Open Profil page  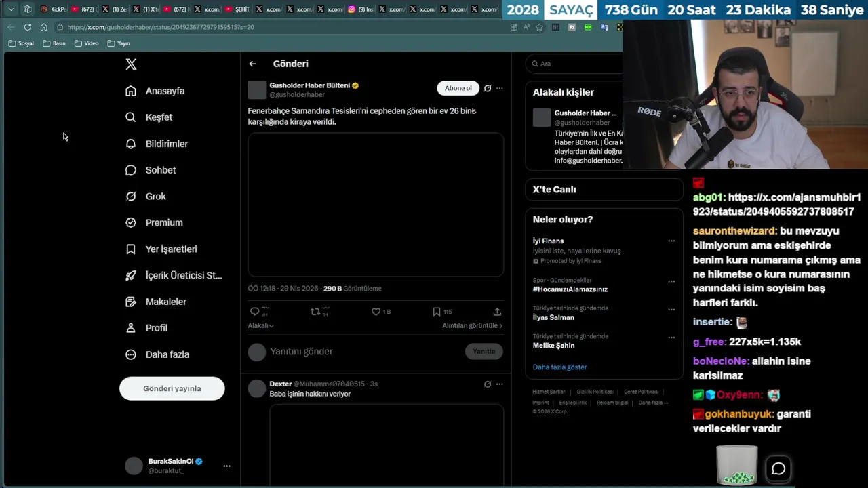pos(146,328)
